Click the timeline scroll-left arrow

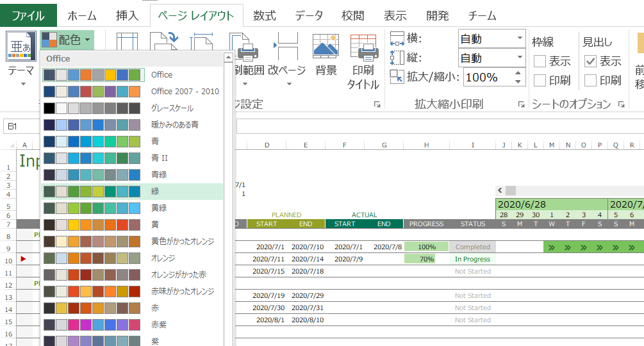[x=500, y=190]
